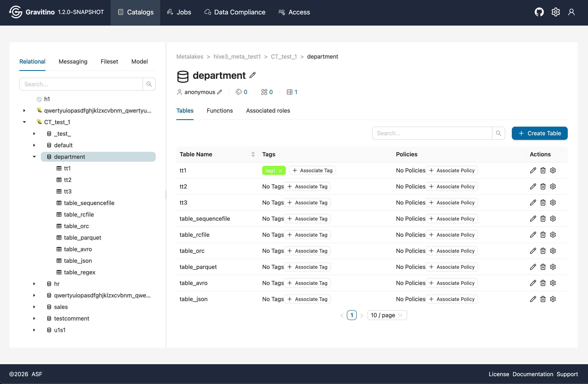
Task: Remove tag1 from tt1 table
Action: click(280, 171)
